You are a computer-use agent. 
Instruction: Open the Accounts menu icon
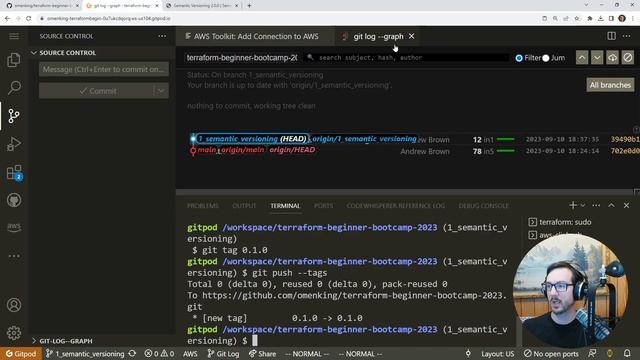14,305
